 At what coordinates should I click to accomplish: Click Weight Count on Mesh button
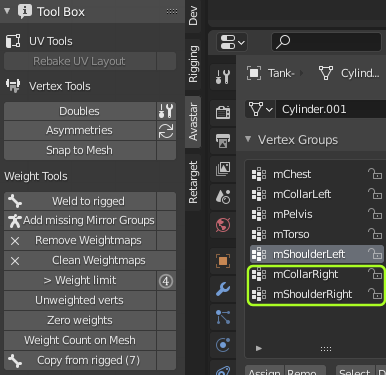80,341
